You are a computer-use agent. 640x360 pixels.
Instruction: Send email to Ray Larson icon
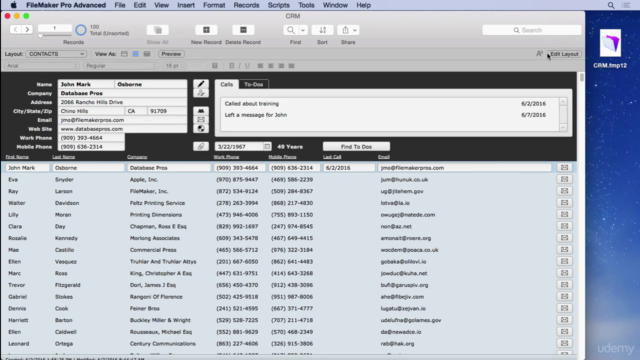564,191
